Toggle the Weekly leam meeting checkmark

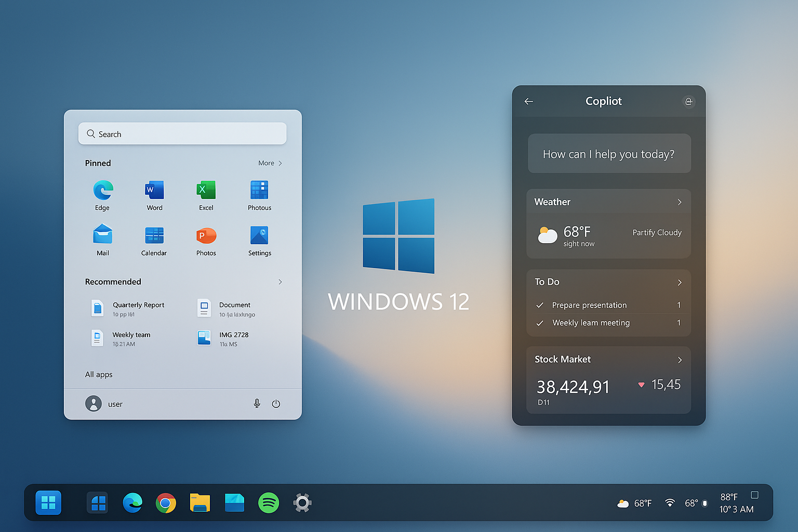[540, 323]
